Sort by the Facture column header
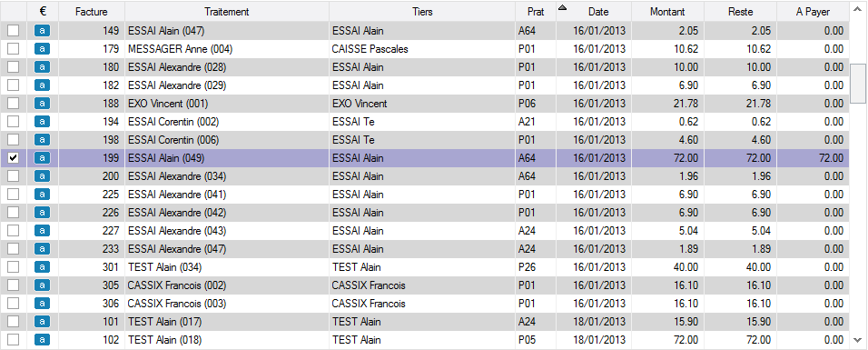The image size is (868, 350). click(x=92, y=12)
